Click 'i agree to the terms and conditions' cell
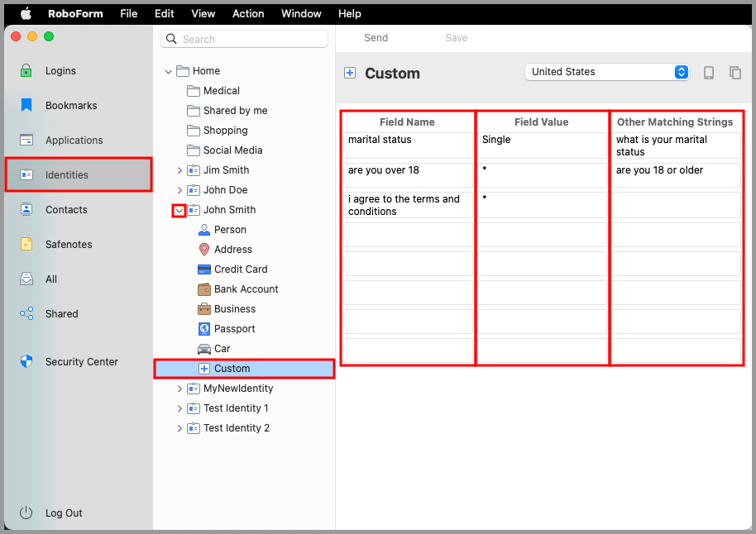 click(408, 205)
